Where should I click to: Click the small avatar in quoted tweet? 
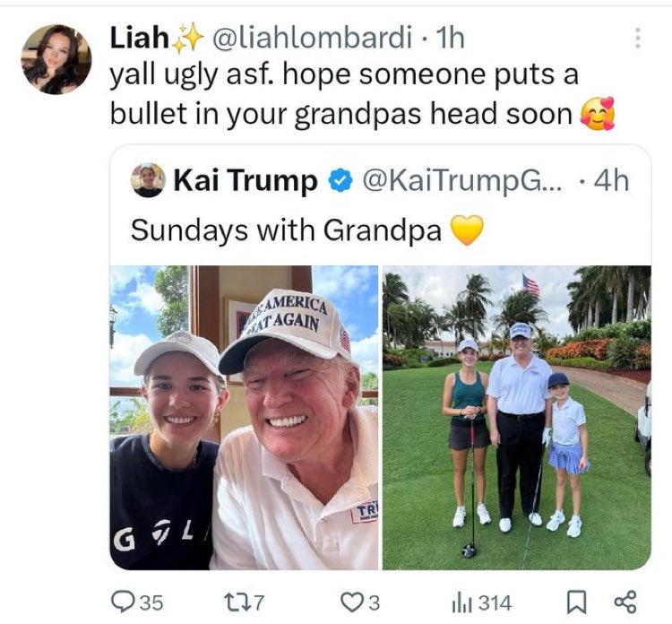tap(148, 180)
